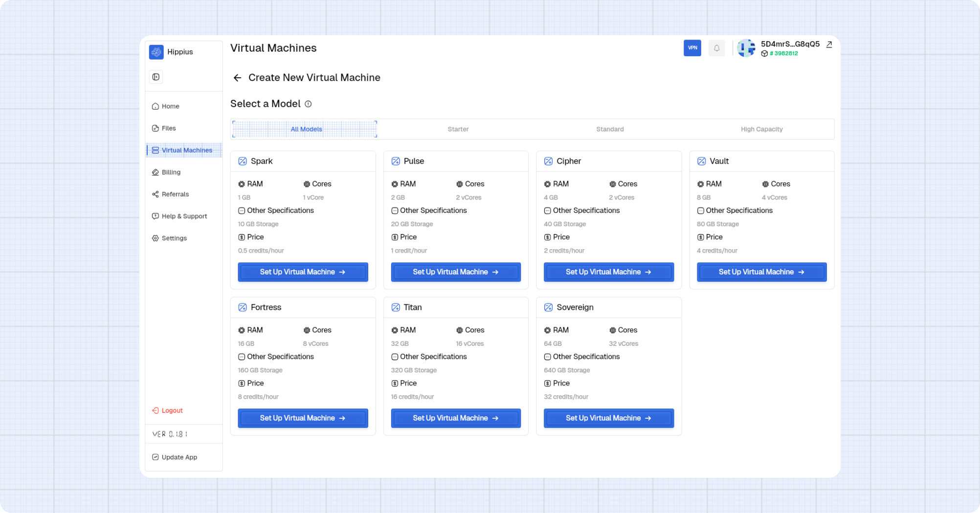This screenshot has height=513, width=980.
Task: Click the Hippius logo icon
Action: point(156,52)
